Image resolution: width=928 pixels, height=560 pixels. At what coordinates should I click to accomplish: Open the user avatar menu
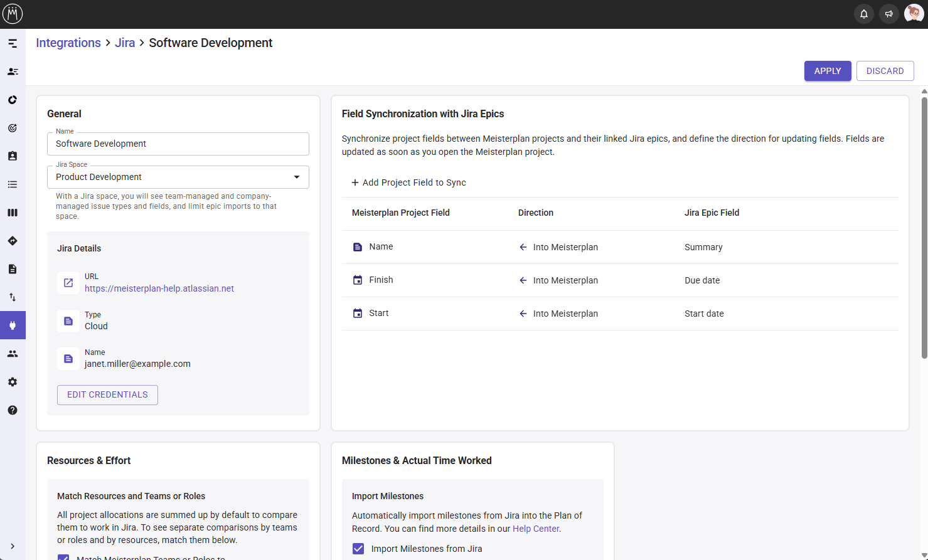(914, 14)
